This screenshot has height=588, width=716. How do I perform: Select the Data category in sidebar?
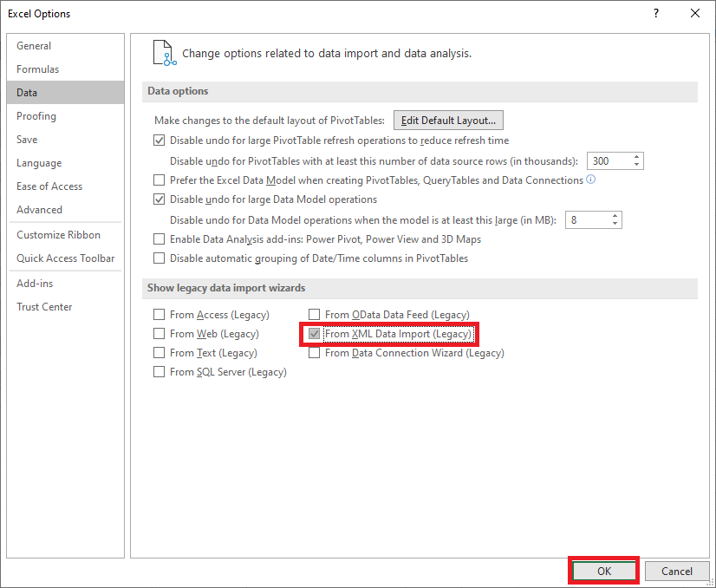coord(65,92)
